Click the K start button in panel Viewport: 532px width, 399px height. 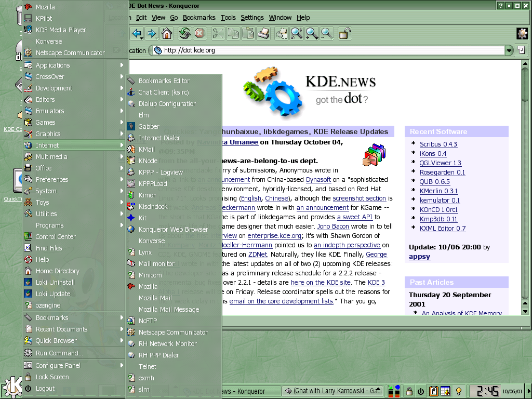click(12, 387)
